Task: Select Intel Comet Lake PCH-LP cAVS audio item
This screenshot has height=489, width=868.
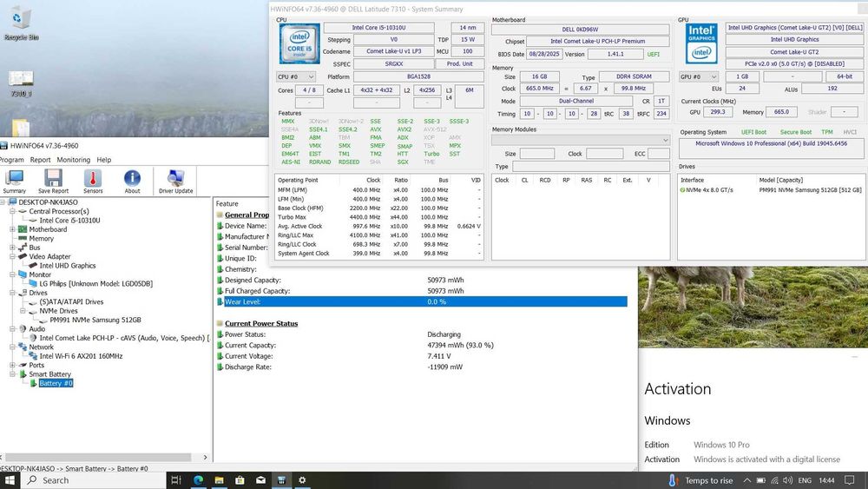Action: coord(124,338)
